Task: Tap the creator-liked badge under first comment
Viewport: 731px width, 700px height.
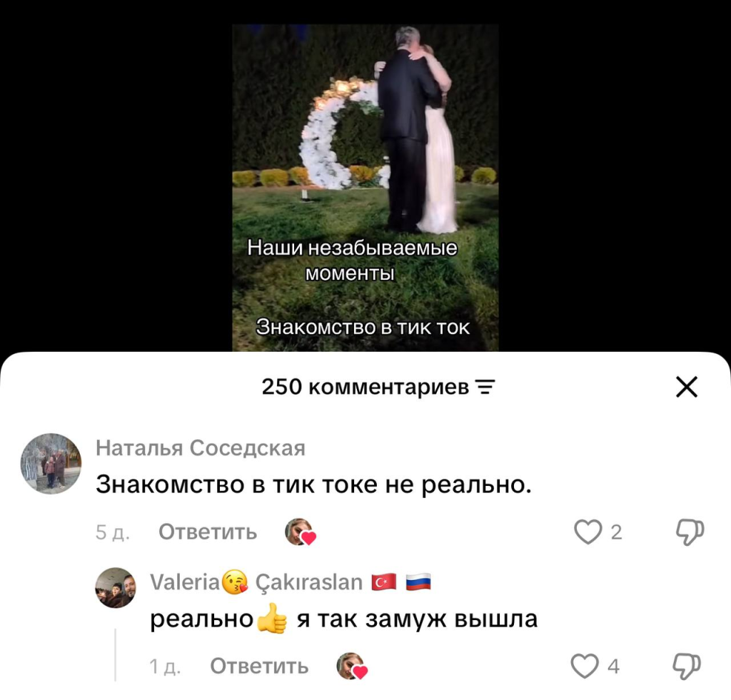Action: (301, 532)
